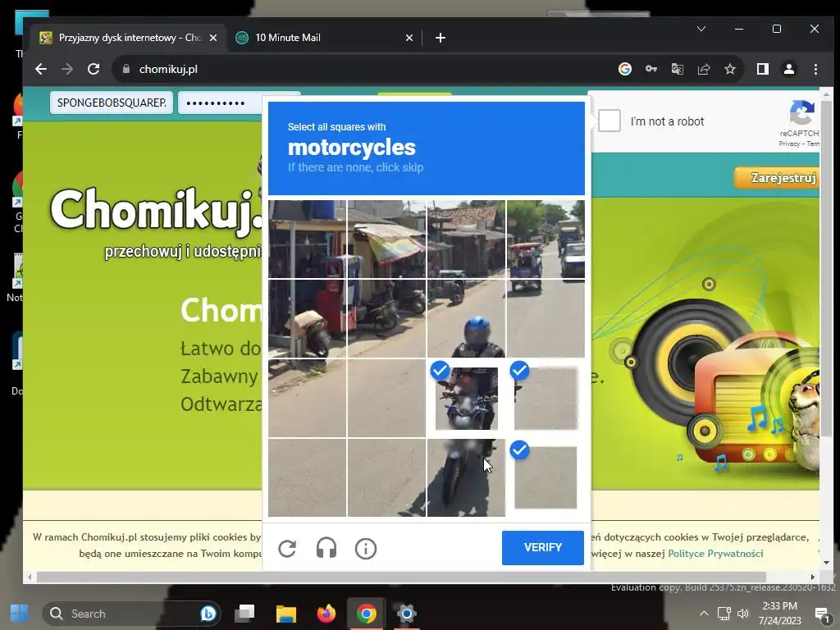The height and width of the screenshot is (630, 840).
Task: Bookmark this tab with the star
Action: (x=729, y=69)
